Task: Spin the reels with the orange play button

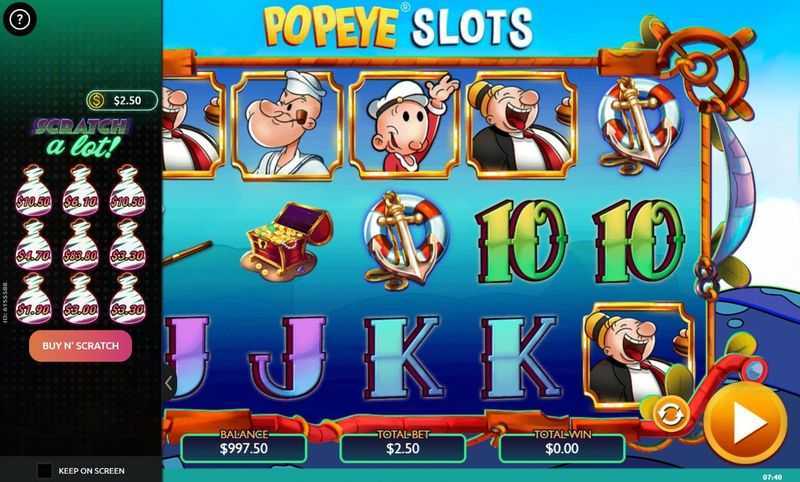Action: point(745,422)
